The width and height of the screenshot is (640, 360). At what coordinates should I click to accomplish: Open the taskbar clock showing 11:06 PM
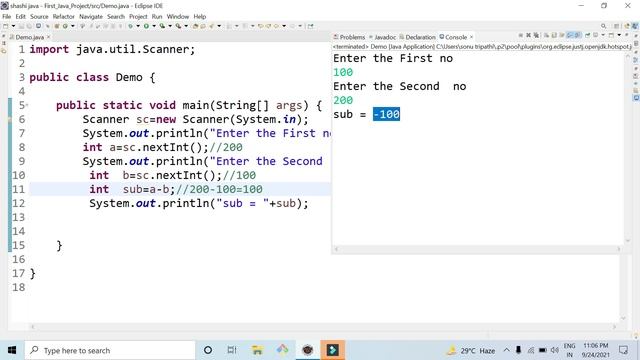596,350
